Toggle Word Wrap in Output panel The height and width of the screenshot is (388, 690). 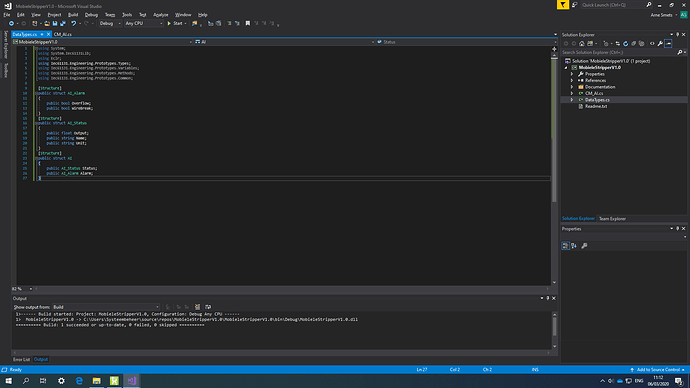(208, 307)
